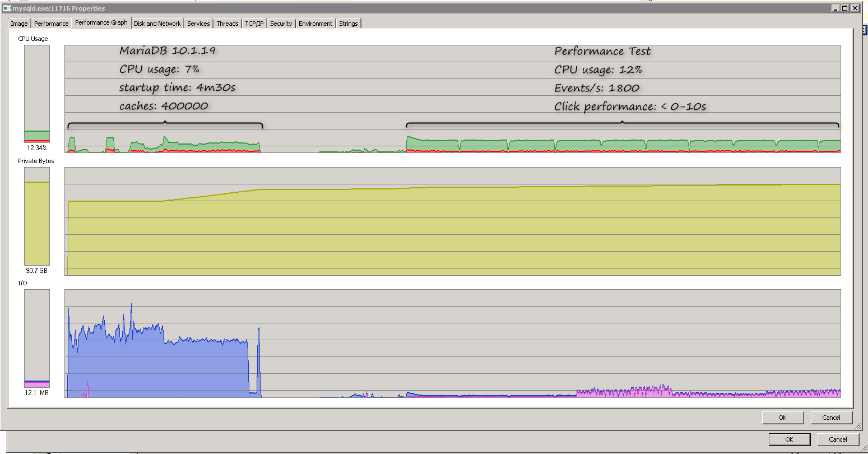View the Environment tab

point(315,24)
